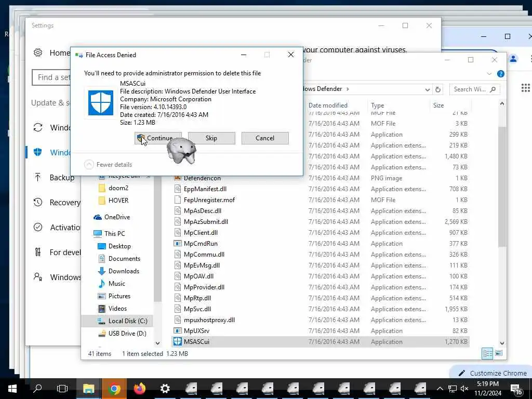The width and height of the screenshot is (532, 399).
Task: Select the MSASCui application file
Action: (x=321, y=342)
